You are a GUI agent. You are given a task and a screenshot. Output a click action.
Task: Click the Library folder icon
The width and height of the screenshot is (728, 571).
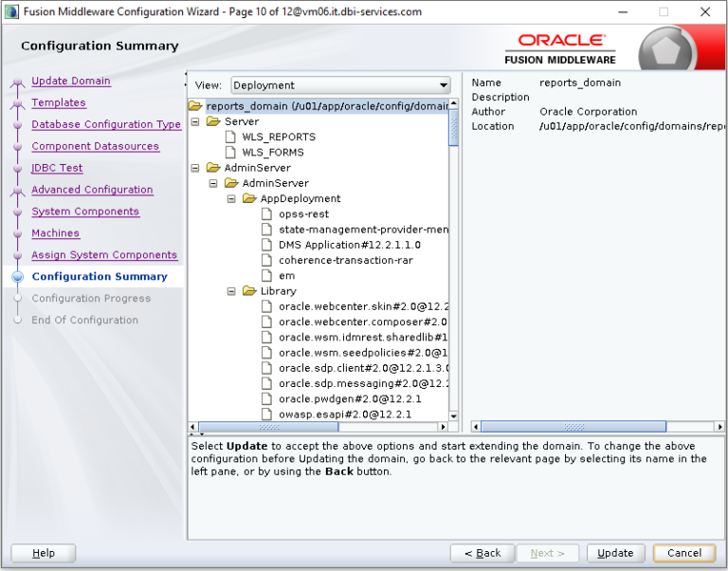click(x=250, y=291)
